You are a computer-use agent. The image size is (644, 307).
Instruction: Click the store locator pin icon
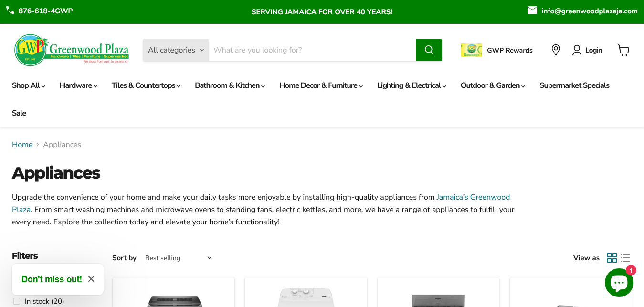(555, 50)
